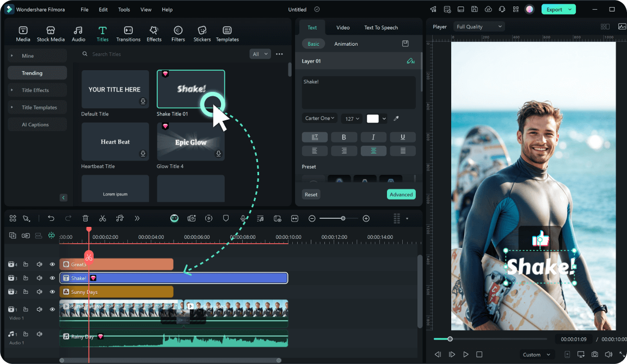Open the Audio panel

point(78,34)
